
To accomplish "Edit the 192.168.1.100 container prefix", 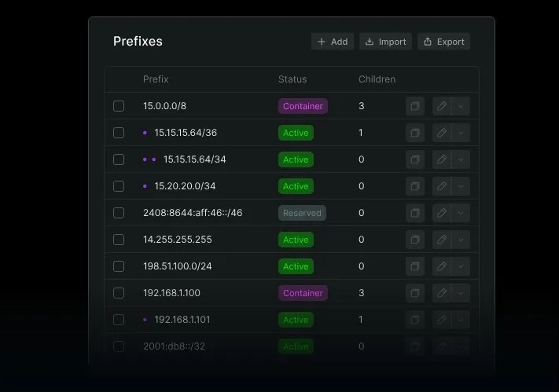I will pos(442,293).
